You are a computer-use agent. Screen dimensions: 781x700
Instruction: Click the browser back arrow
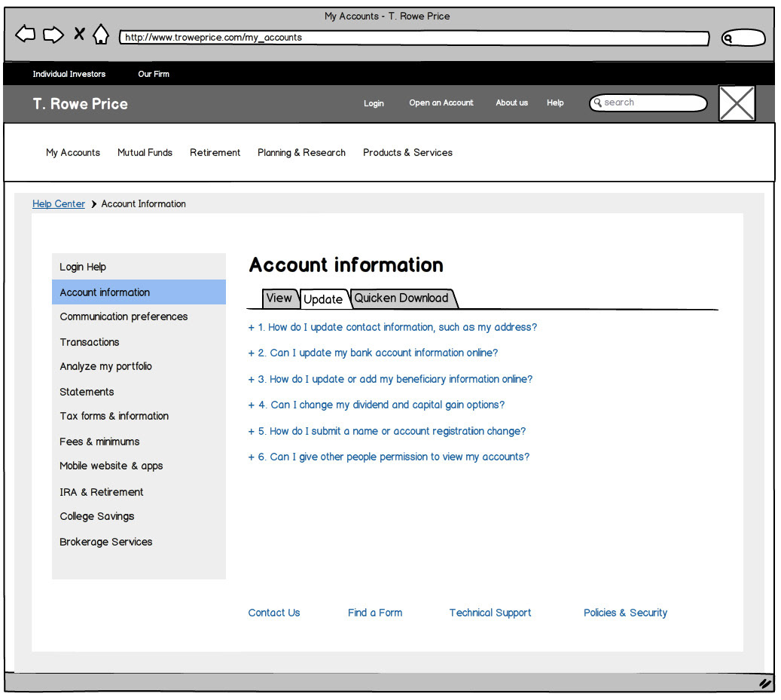pyautogui.click(x=26, y=35)
